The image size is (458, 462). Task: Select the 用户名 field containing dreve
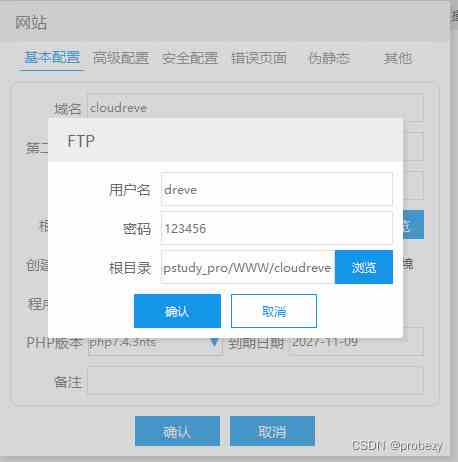coord(276,189)
